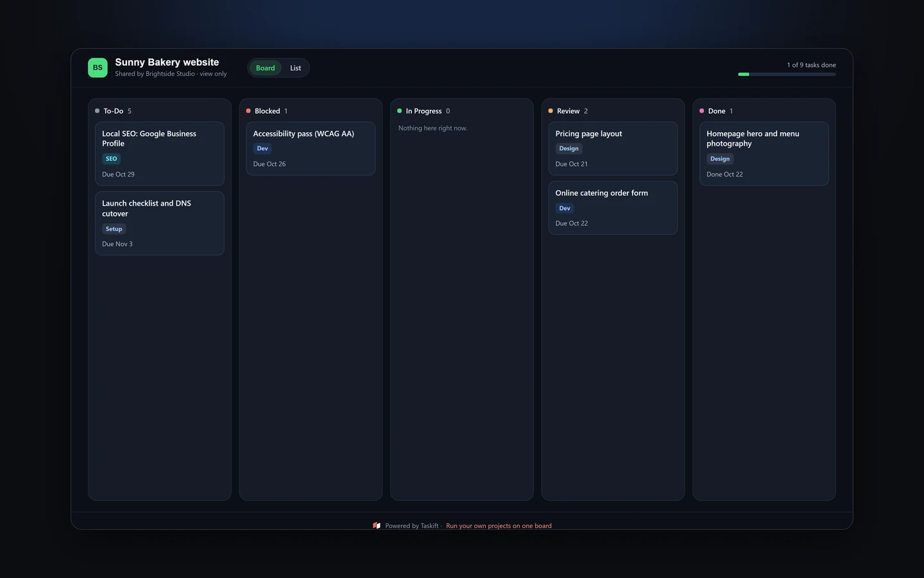Viewport: 924px width, 578px height.
Task: Open the 'Pricing page layout' card
Action: point(613,148)
